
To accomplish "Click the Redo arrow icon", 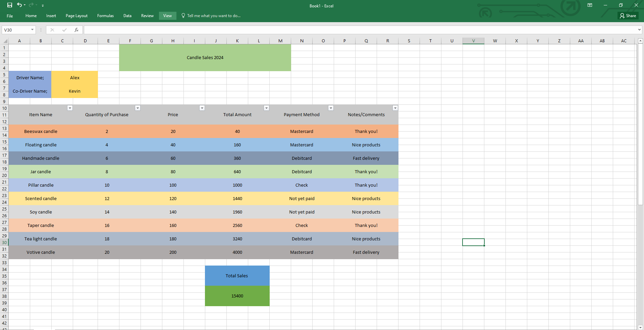I will point(31,5).
